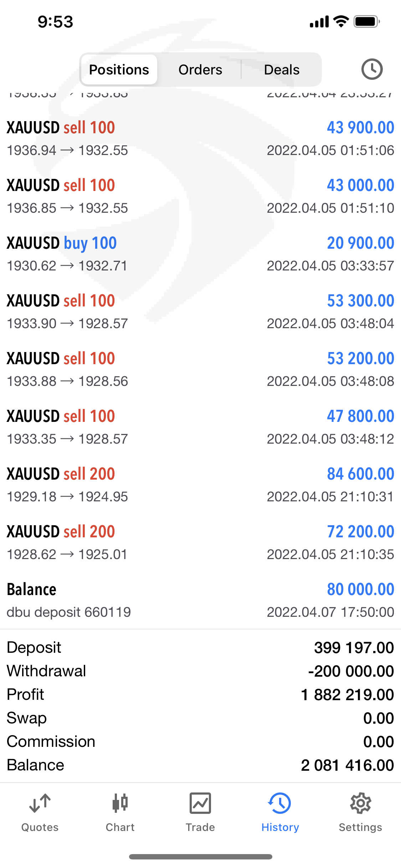The width and height of the screenshot is (401, 868).
Task: Open the Balance dbu deposit 660119 entry
Action: click(200, 600)
